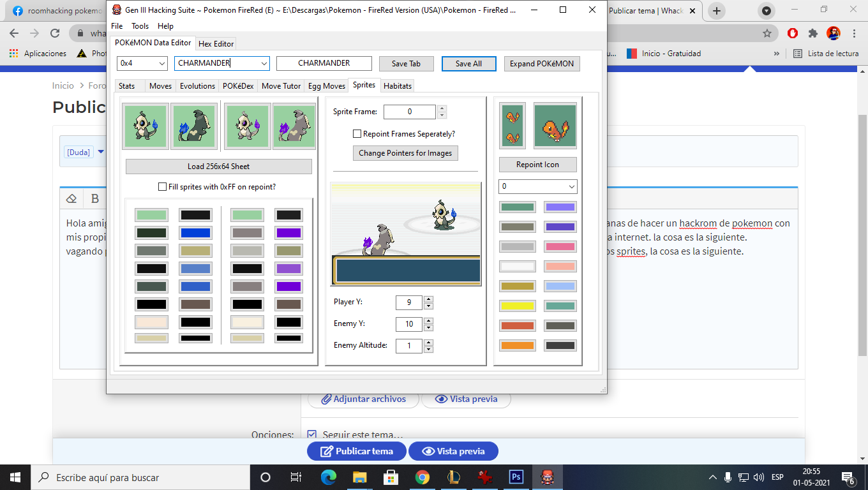Click the Chrome extensions puzzle icon
This screenshot has height=490, width=868.
pyautogui.click(x=812, y=33)
